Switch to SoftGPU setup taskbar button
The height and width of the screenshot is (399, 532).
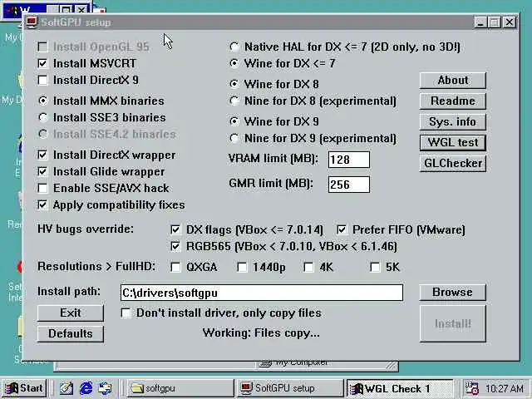pos(290,388)
